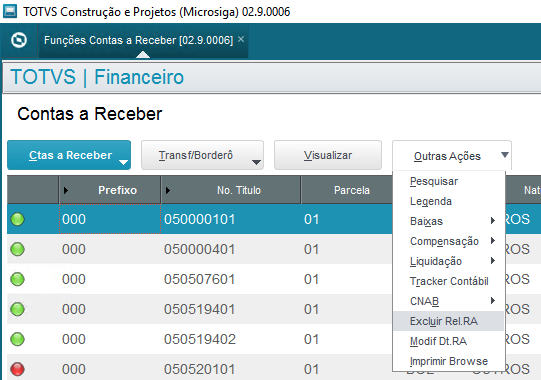Expand the Compensação submenu arrow
541x380 pixels.
tap(493, 241)
